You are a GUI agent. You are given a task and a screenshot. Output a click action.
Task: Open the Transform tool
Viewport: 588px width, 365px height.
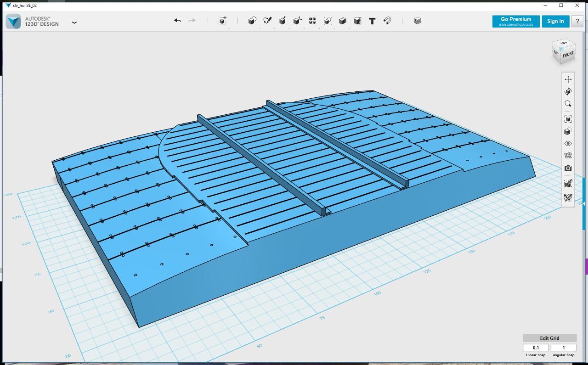pos(222,21)
